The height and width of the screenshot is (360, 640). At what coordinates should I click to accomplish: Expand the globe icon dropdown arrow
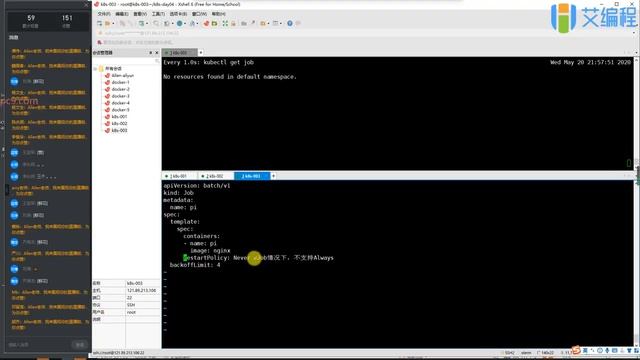click(185, 23)
